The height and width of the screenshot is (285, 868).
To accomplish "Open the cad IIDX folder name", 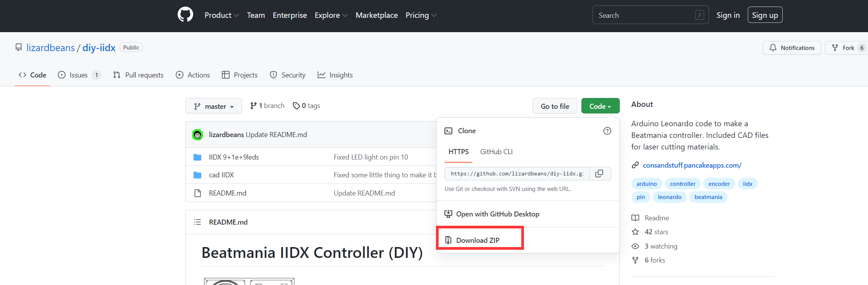I will coord(221,175).
